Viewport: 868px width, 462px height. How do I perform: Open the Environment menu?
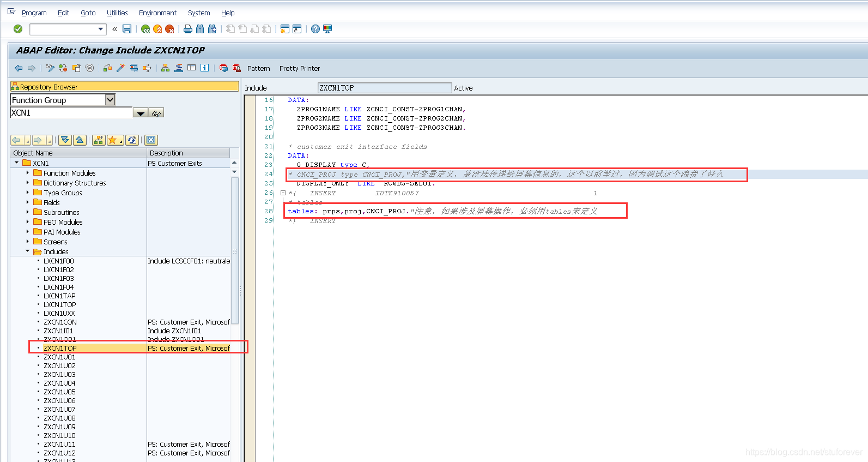pyautogui.click(x=158, y=13)
